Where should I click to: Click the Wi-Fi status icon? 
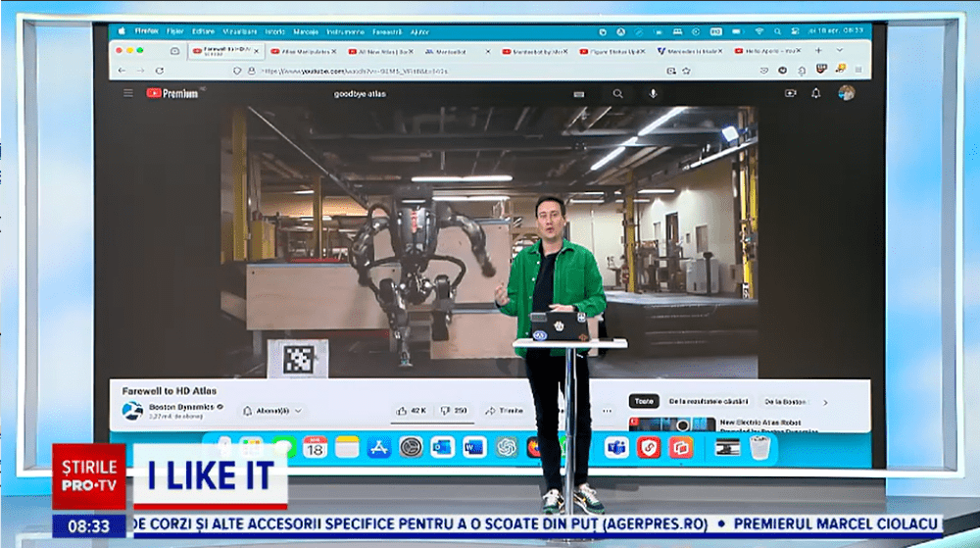tap(759, 30)
